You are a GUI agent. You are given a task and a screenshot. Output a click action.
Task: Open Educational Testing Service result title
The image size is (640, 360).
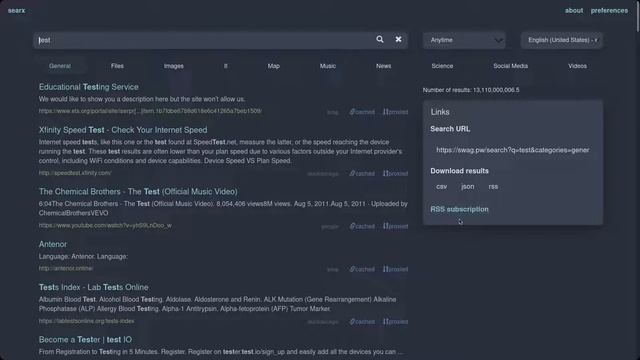(89, 87)
